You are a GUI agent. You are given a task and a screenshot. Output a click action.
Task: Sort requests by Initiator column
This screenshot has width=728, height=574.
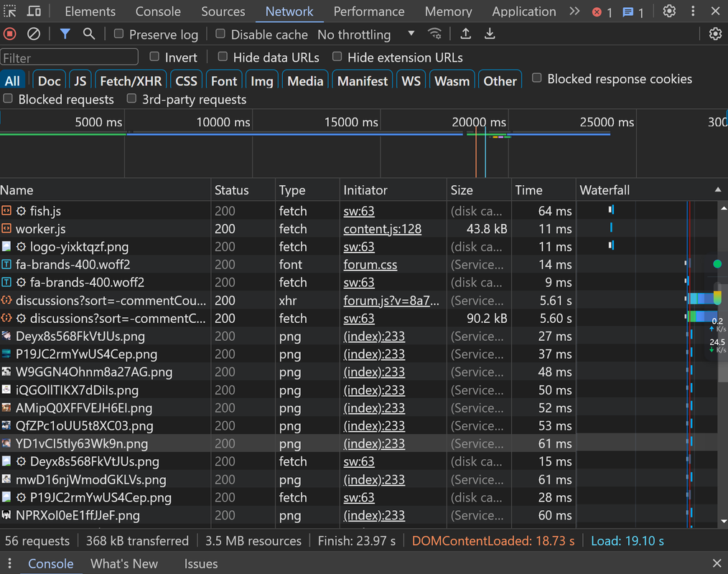393,190
